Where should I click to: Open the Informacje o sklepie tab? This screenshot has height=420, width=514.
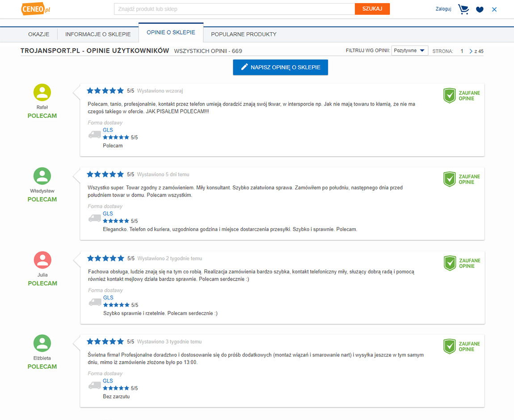click(x=98, y=34)
